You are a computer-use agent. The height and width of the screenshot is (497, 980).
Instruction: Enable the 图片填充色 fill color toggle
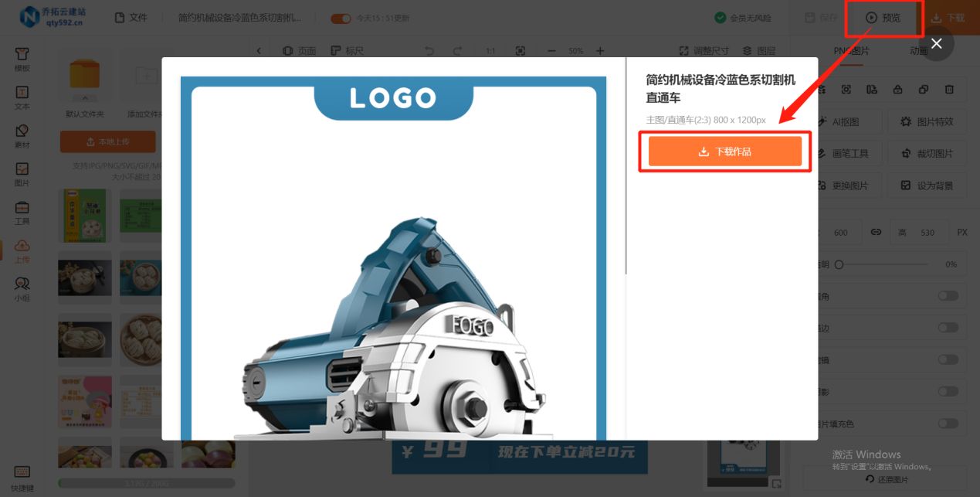948,423
